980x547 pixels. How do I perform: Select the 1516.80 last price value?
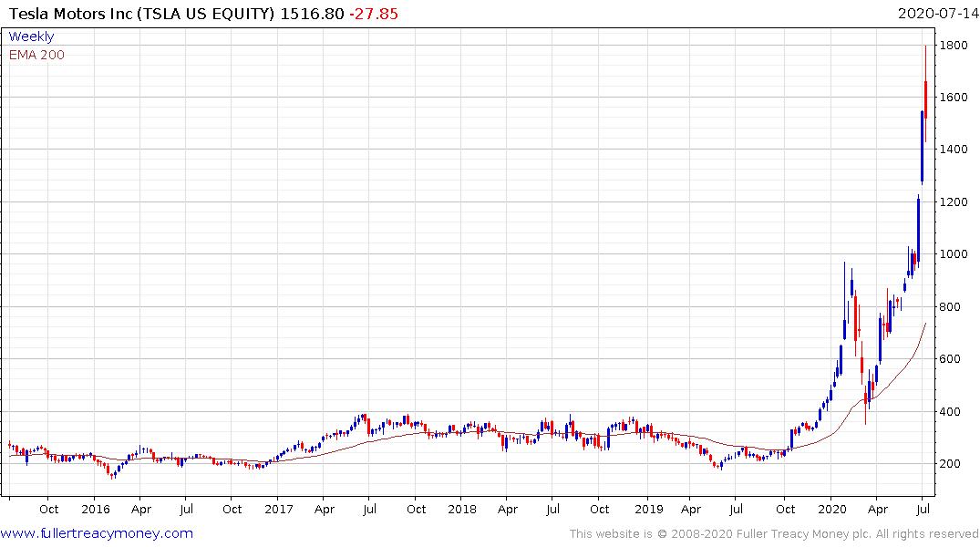(x=312, y=14)
